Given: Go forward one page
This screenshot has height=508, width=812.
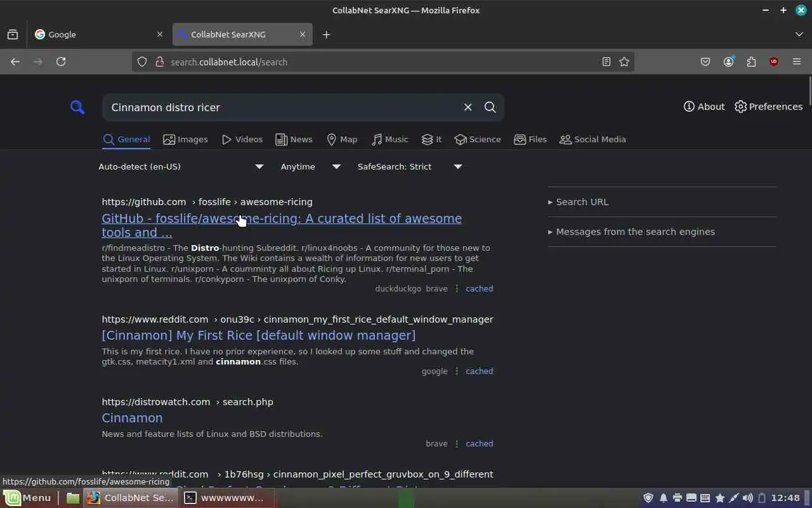Looking at the screenshot, I should point(38,62).
